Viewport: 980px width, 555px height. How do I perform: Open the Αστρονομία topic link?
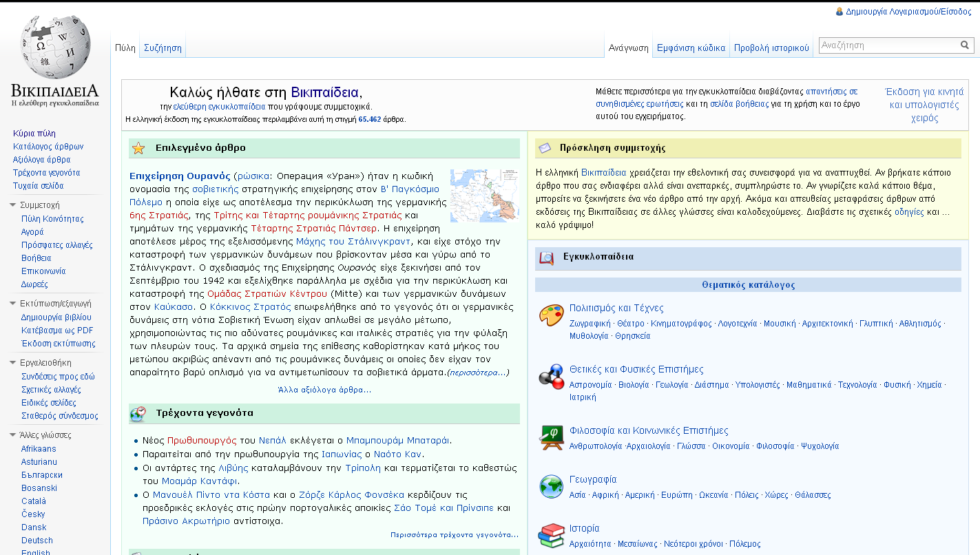coord(590,385)
